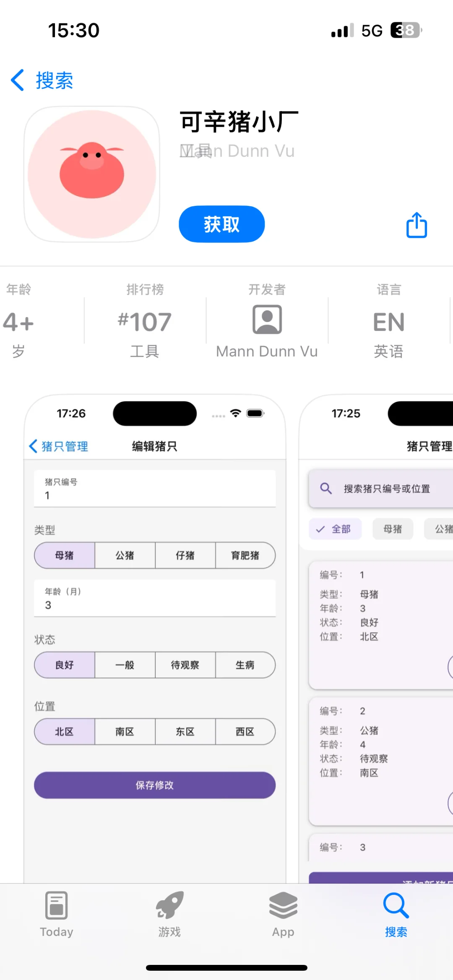Select 良好 status in the screenshot

(65, 665)
